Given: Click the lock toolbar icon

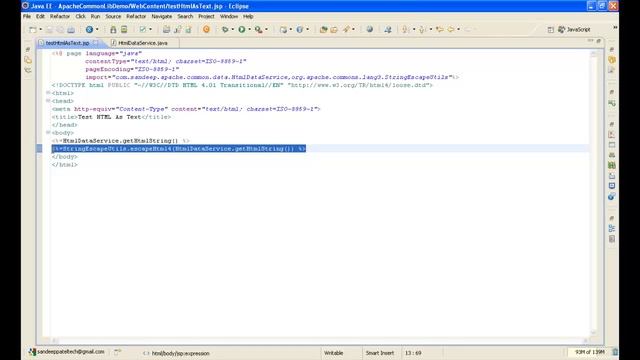Looking at the screenshot, I should pos(113,29).
